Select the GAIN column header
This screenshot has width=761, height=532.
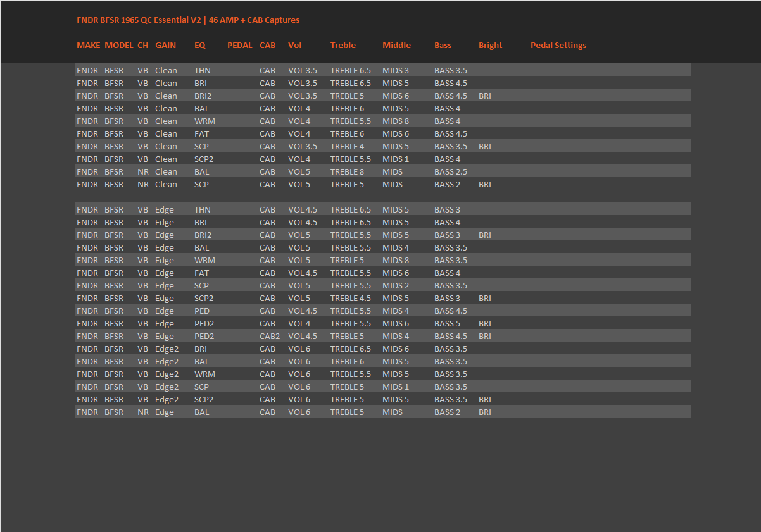pos(165,46)
